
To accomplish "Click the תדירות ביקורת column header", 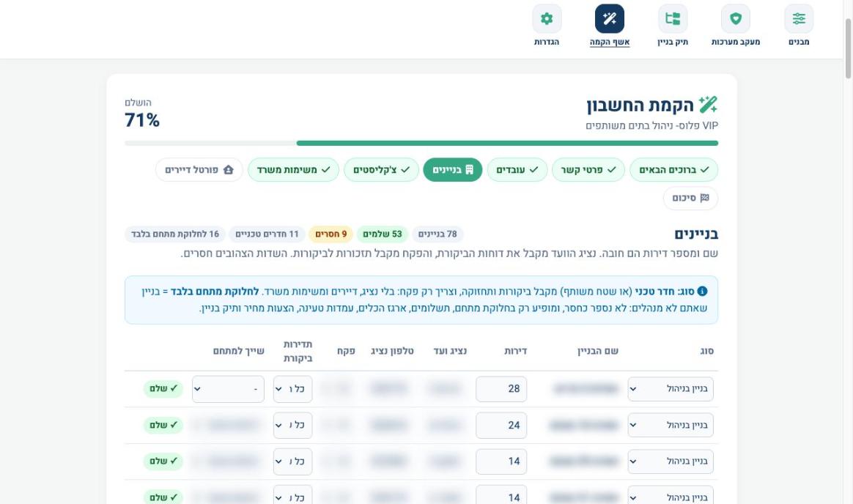I will (298, 351).
